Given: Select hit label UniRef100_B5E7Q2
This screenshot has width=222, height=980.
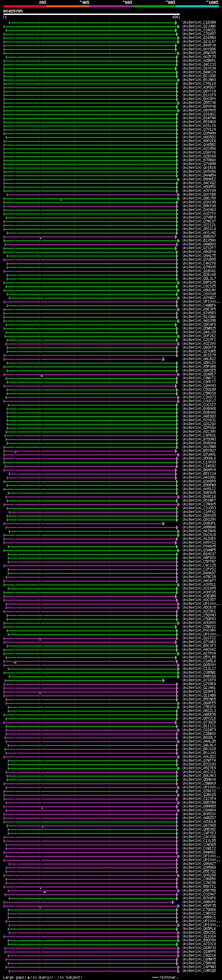Looking at the screenshot, I should coord(199,871).
